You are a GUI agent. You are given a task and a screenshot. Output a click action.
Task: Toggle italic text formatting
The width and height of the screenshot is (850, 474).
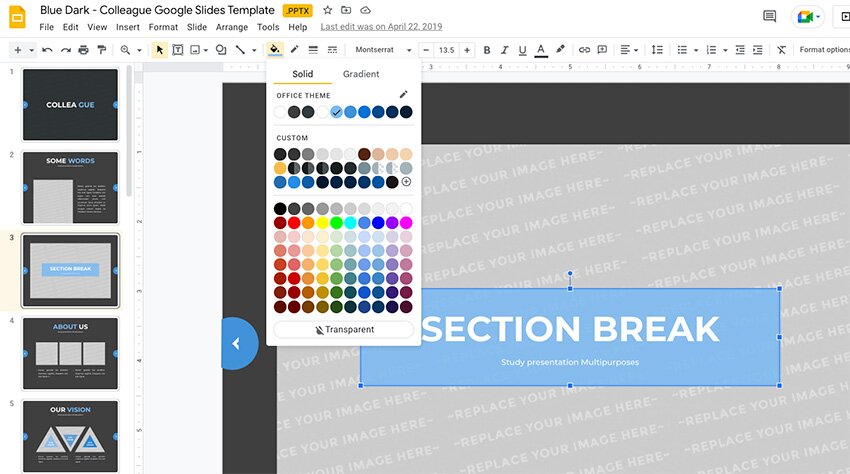tap(505, 49)
